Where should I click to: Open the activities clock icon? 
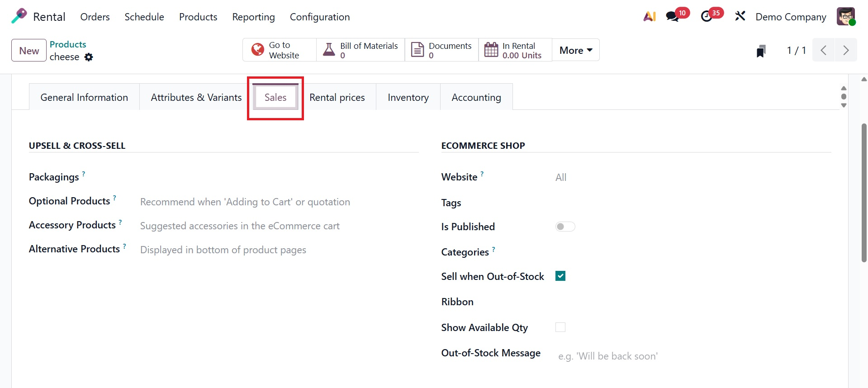(707, 17)
